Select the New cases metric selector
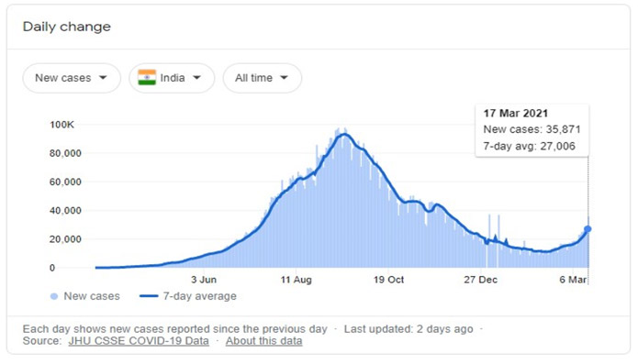 tap(72, 78)
